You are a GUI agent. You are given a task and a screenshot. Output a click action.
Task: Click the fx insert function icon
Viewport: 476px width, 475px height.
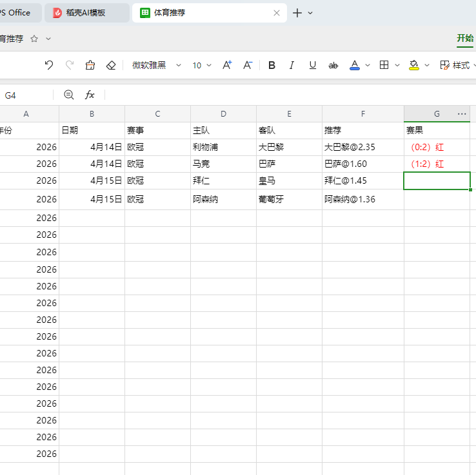coord(90,95)
